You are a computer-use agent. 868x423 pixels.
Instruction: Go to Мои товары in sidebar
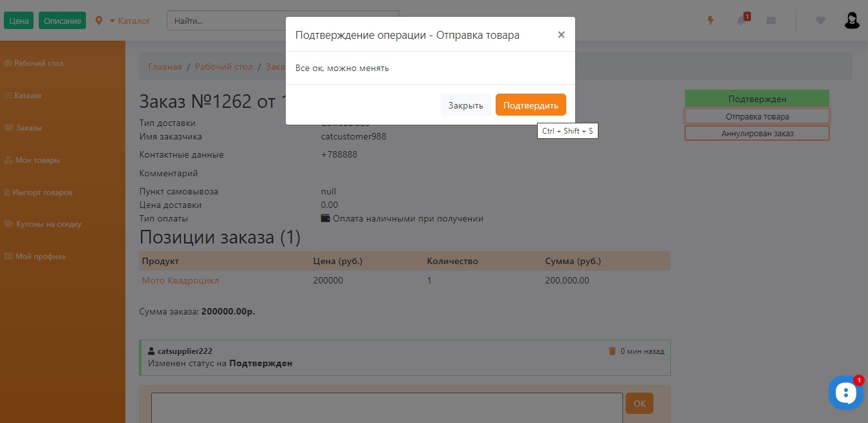tap(37, 160)
